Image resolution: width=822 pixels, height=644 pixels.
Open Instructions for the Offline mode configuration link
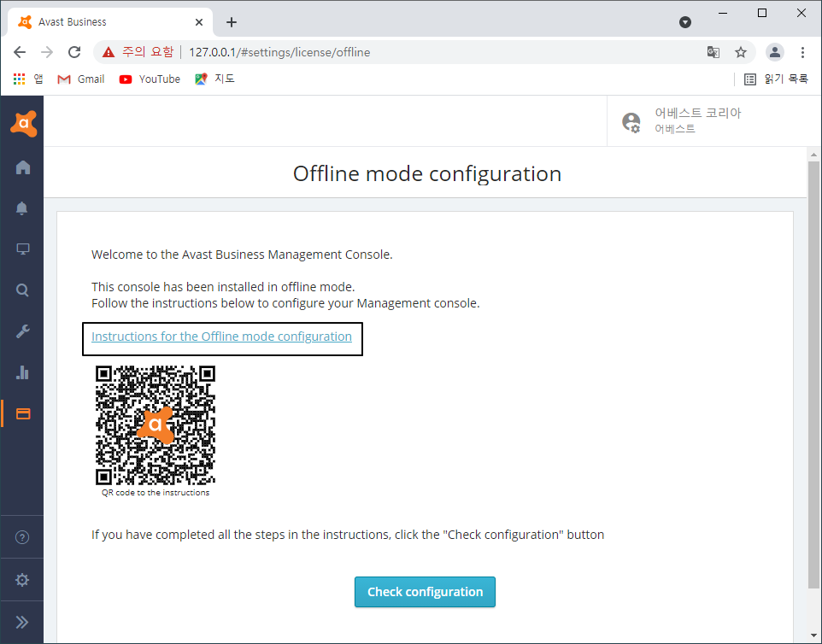pyautogui.click(x=222, y=337)
